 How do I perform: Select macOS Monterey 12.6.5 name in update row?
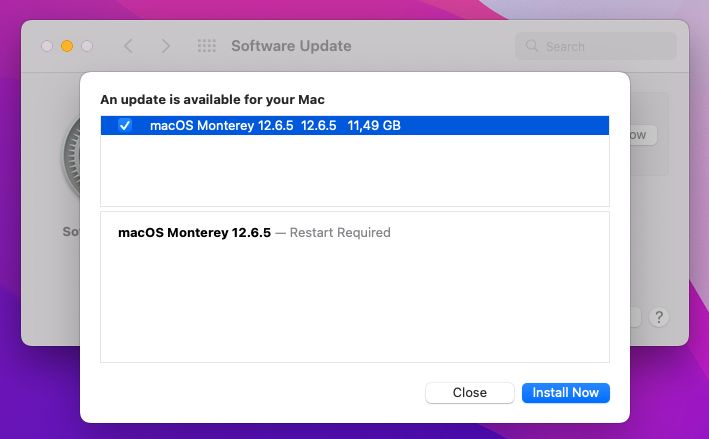click(222, 125)
